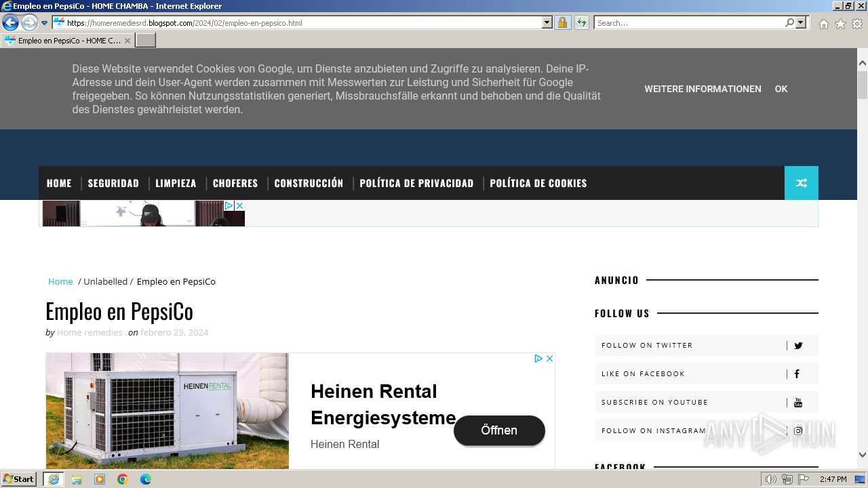Open Internet Explorer from the taskbar
The height and width of the screenshot is (488, 868).
coord(54,479)
